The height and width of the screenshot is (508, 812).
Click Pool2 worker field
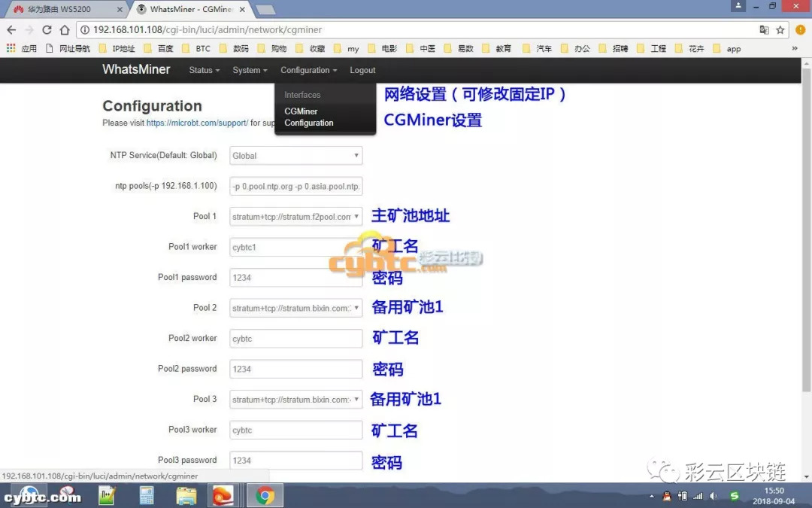(x=295, y=339)
